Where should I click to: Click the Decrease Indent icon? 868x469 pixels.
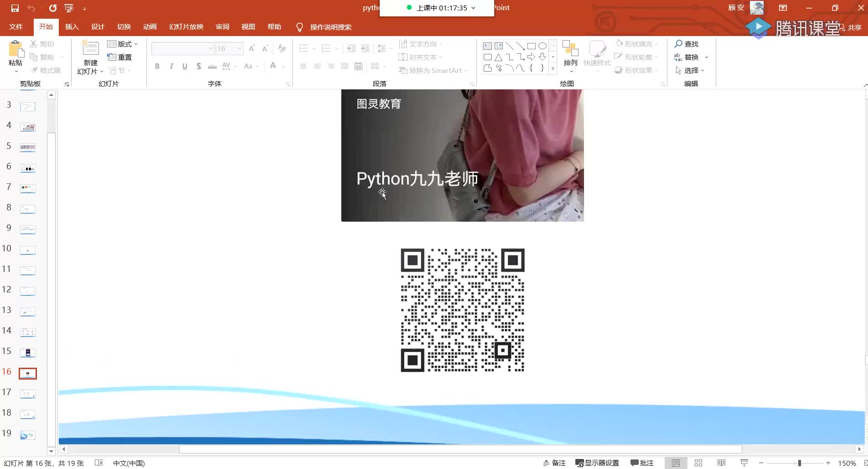[351, 48]
